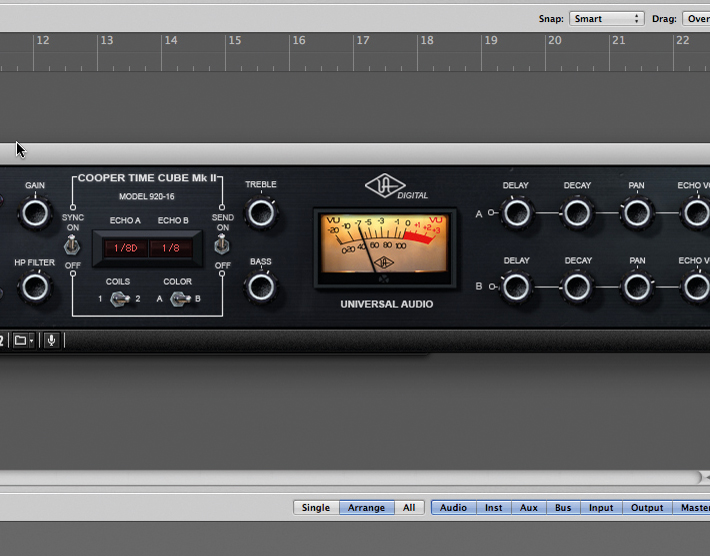Click the GAIN knob
This screenshot has height=556, width=710.
[35, 213]
